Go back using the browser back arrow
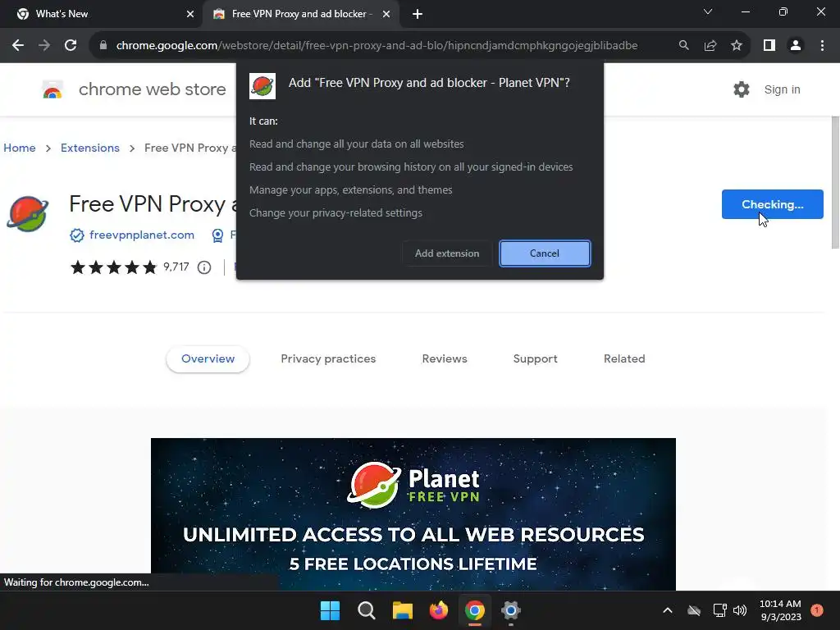Viewport: 840px width, 630px height. [18, 46]
